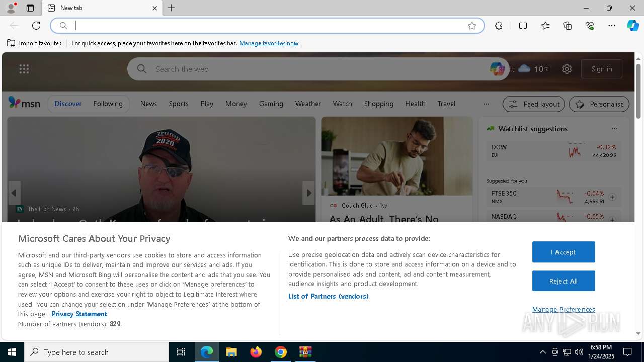The image size is (644, 362).
Task: Open Feed layout options
Action: (x=534, y=104)
